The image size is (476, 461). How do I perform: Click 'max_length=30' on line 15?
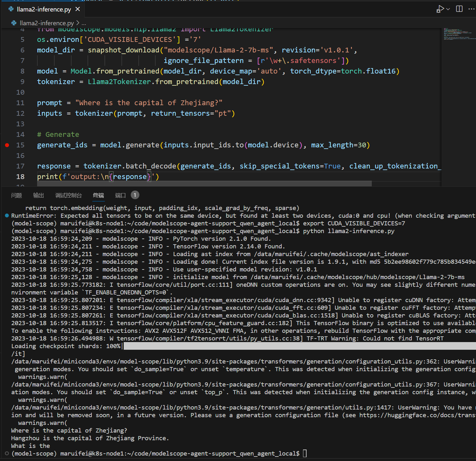pyautogui.click(x=339, y=145)
